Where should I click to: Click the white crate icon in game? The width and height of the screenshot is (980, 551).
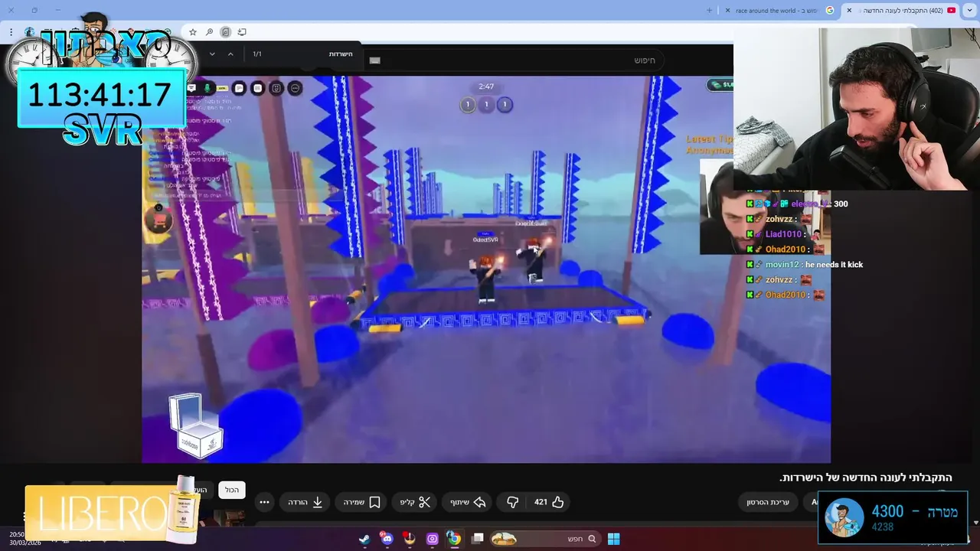(x=196, y=425)
